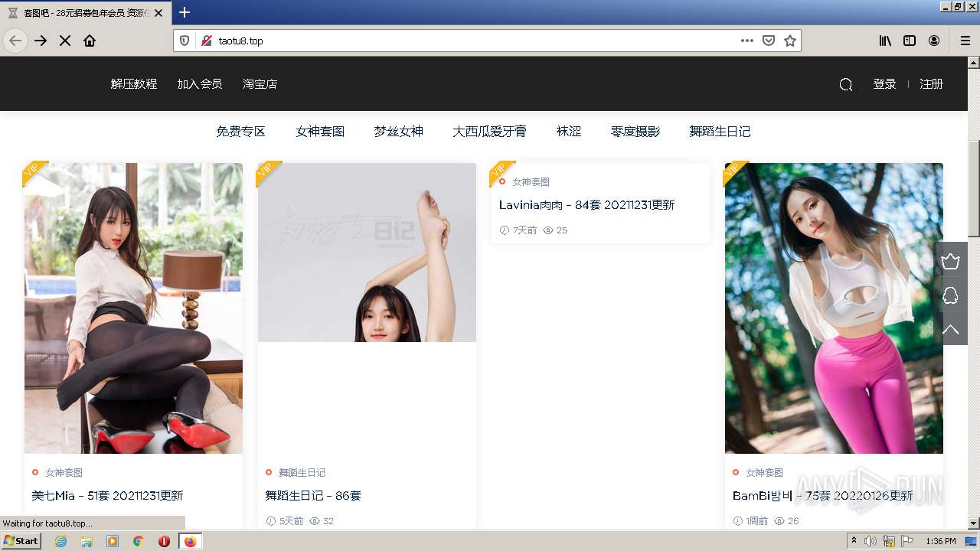Screen dimensions: 980x551
Task: Open the Firefox account menu
Action: tap(934, 41)
